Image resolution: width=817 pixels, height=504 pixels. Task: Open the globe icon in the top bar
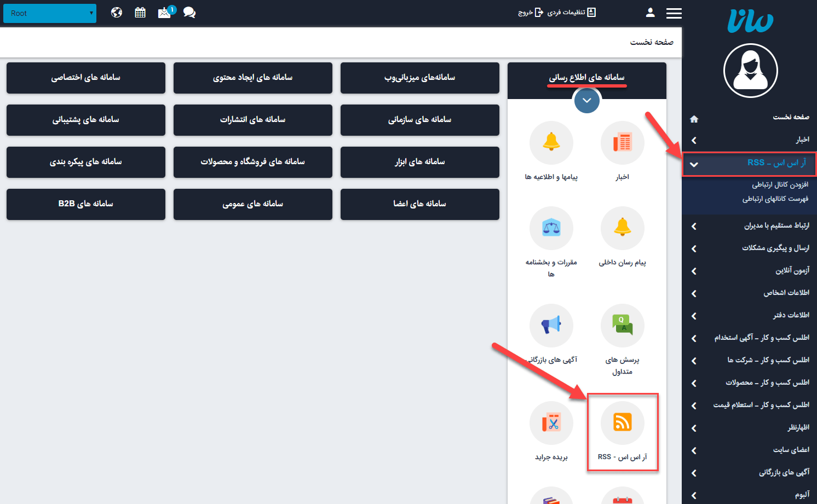(x=116, y=12)
